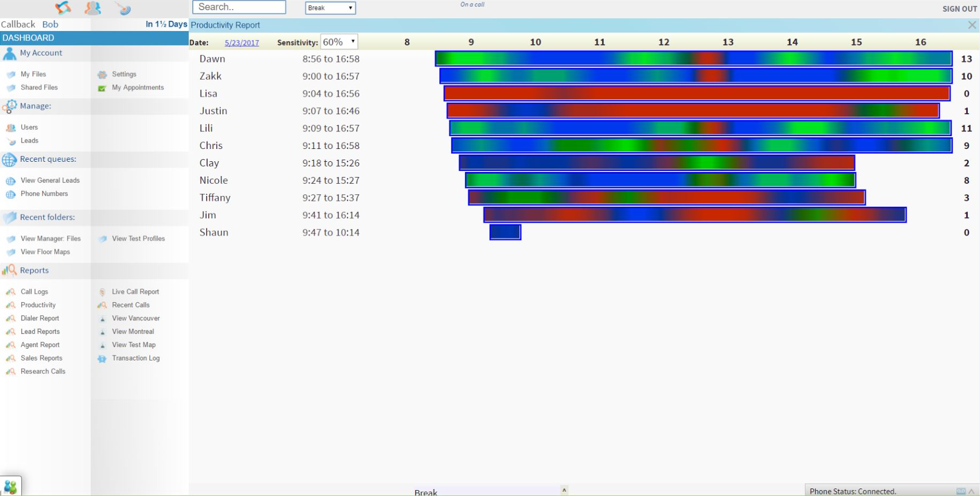The width and height of the screenshot is (980, 496).
Task: Click Nicole's hours 9:24 to 15:27
Action: pyautogui.click(x=331, y=181)
